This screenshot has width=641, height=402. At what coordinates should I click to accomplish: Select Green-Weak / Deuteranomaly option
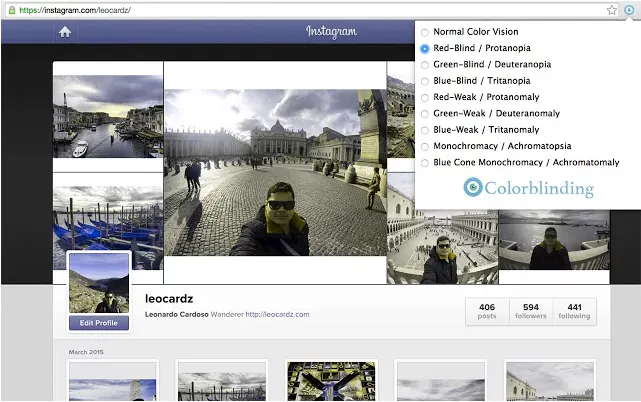coord(425,114)
